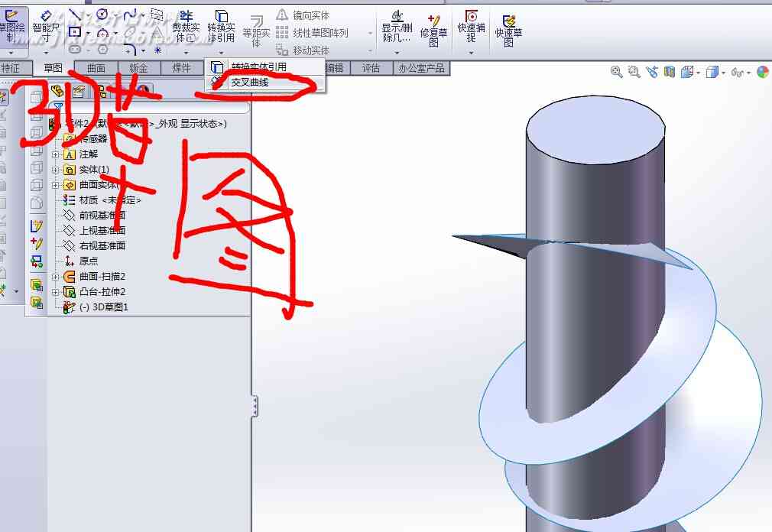Click 移动实体 move entities

coord(303,50)
